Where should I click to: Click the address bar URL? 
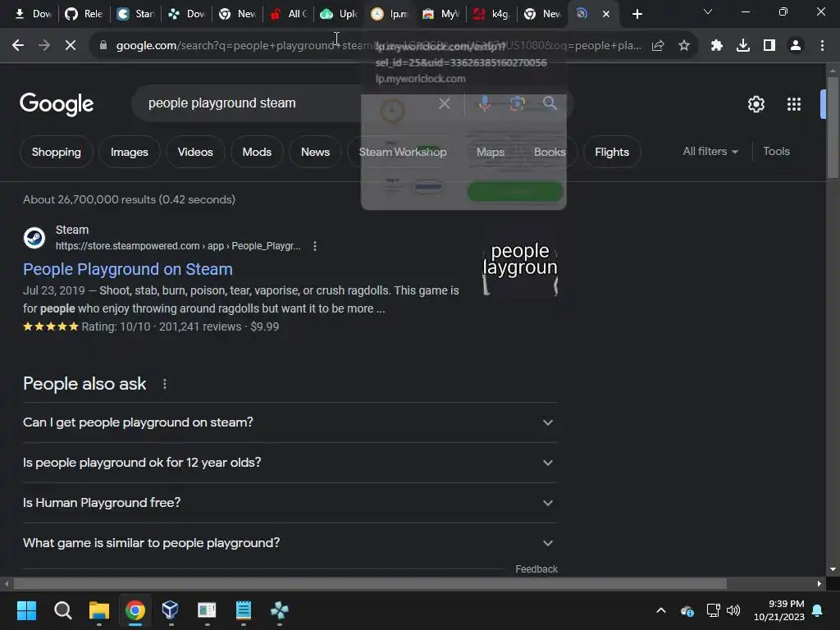(378, 46)
